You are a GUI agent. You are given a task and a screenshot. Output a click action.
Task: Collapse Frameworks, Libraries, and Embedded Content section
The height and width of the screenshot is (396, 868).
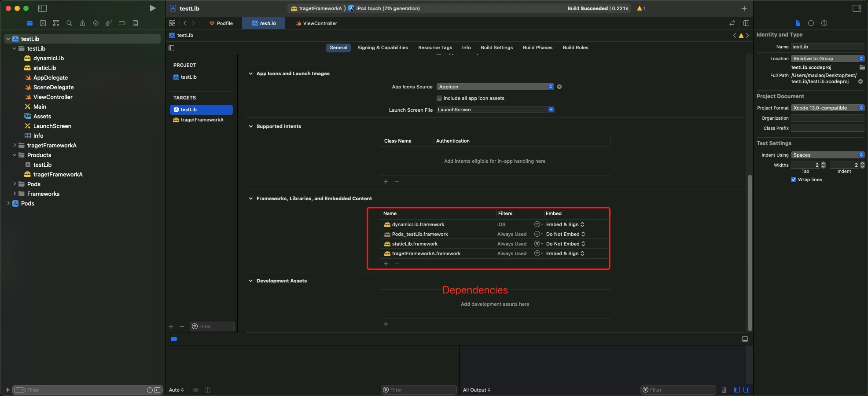tap(250, 198)
